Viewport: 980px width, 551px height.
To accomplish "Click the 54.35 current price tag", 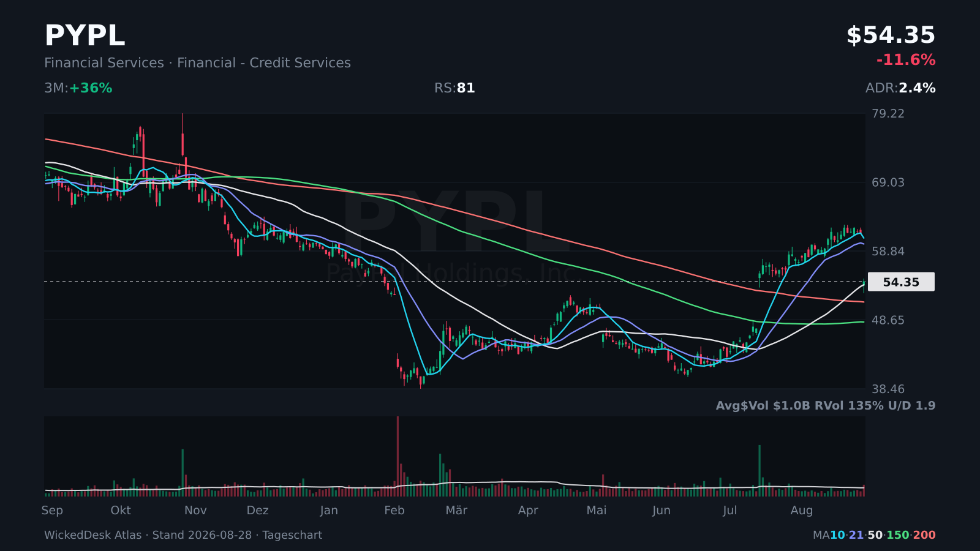I will 901,282.
